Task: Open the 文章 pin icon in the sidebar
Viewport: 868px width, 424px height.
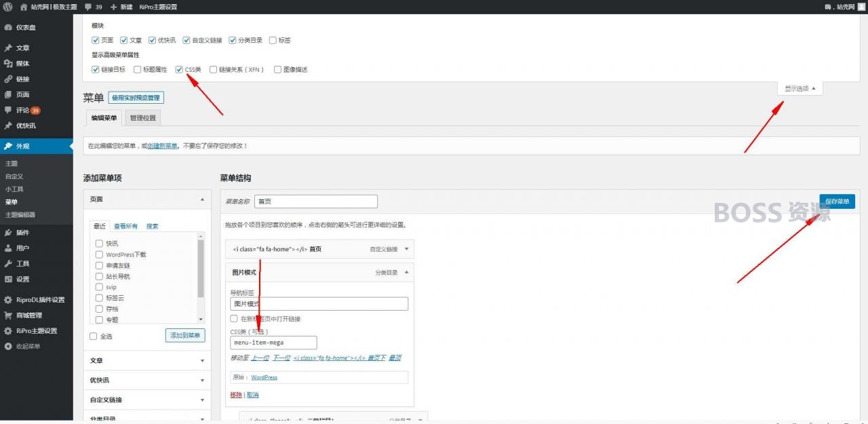Action: point(8,48)
